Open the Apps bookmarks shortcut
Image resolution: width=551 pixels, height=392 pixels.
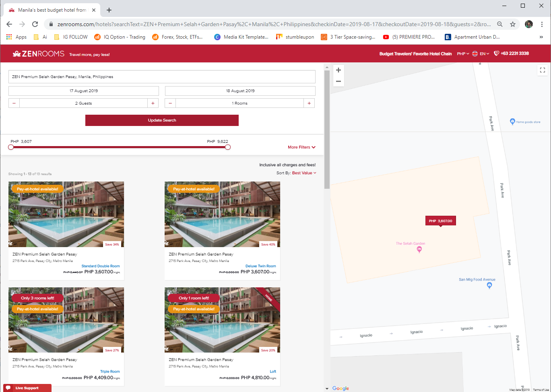pyautogui.click(x=17, y=37)
